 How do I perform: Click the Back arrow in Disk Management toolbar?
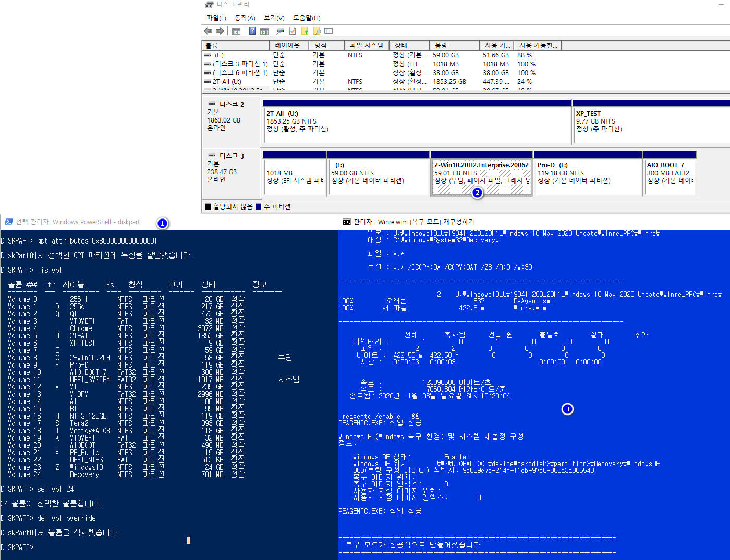209,31
